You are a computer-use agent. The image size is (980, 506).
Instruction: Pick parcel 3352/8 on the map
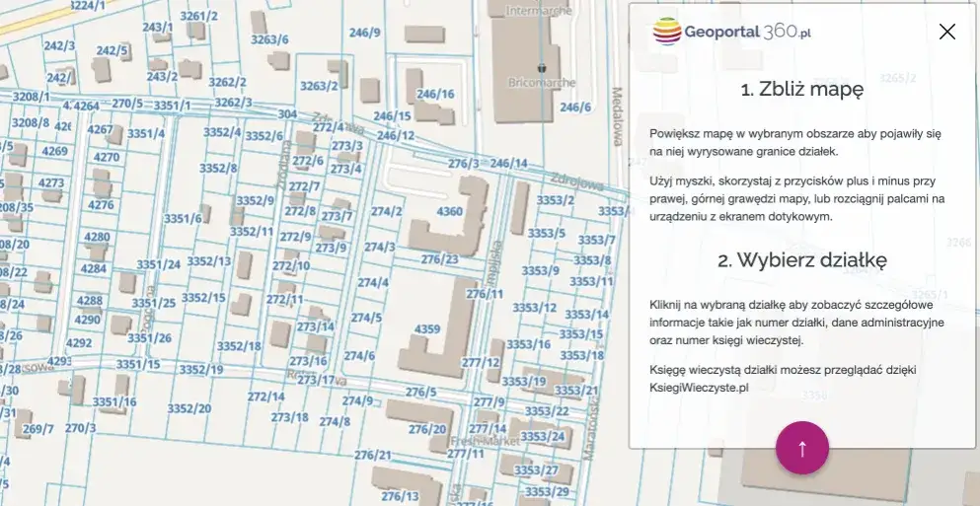(218, 169)
